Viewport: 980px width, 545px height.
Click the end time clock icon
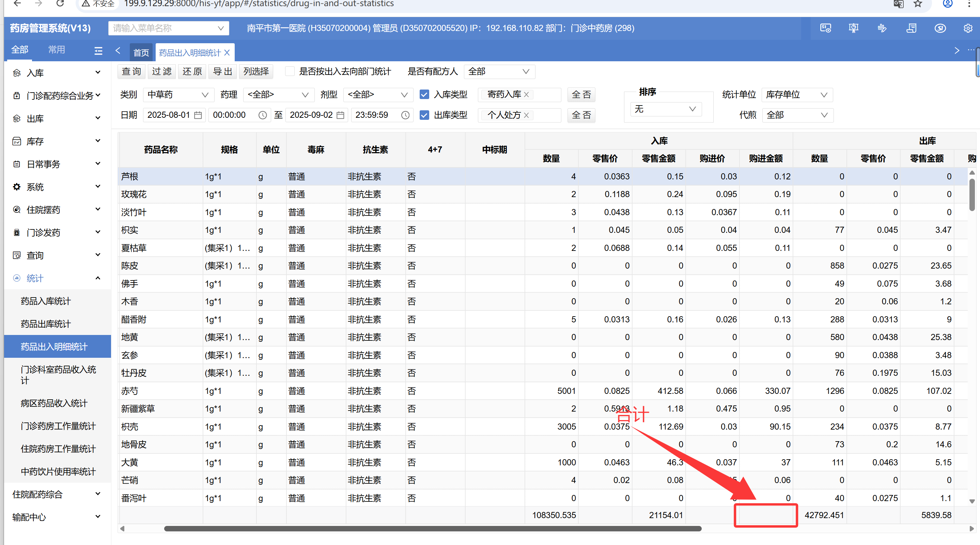click(406, 115)
